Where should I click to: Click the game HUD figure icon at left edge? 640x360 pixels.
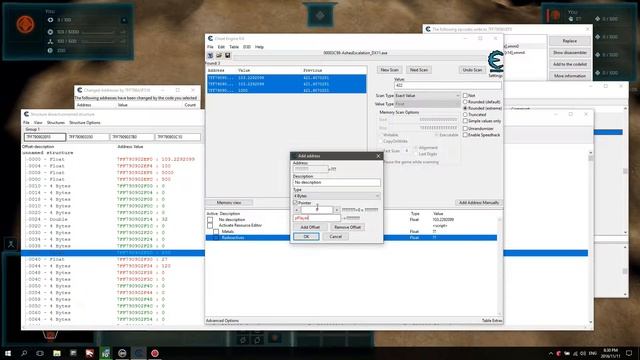[x=11, y=244]
